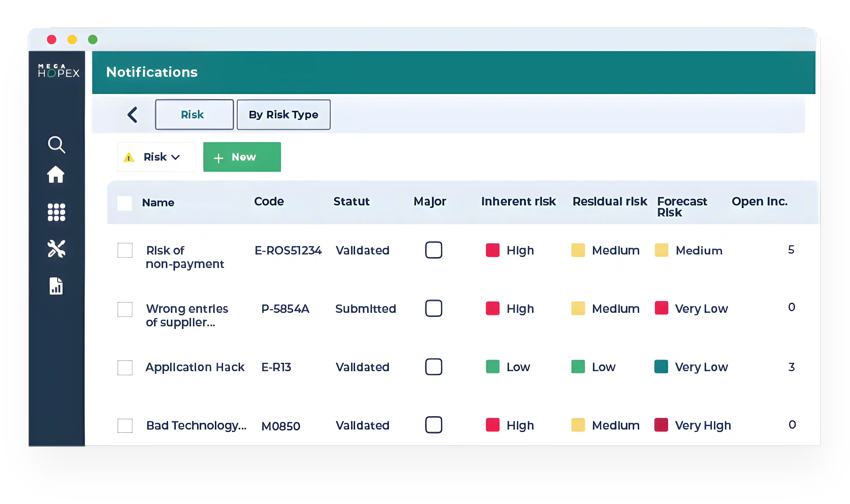Screen dimensions: 850x504
Task: Click open incidents count 3
Action: click(x=791, y=367)
